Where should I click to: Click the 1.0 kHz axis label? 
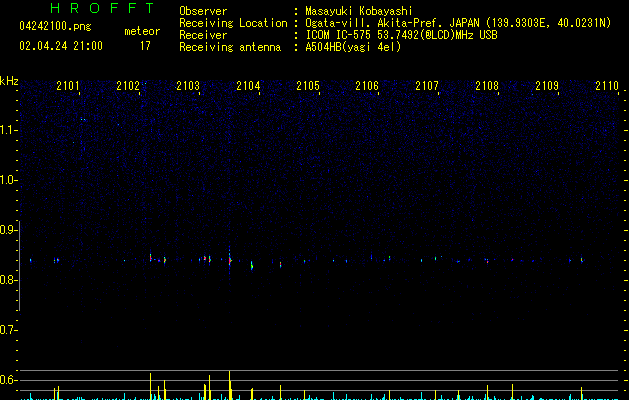(8, 180)
